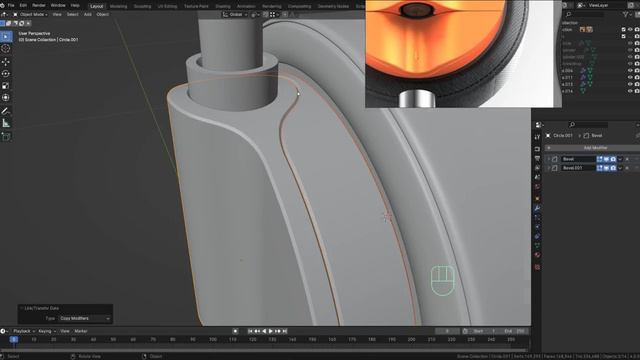Select the Cursor tool
Screen dimensions: 640x360
click(6, 49)
